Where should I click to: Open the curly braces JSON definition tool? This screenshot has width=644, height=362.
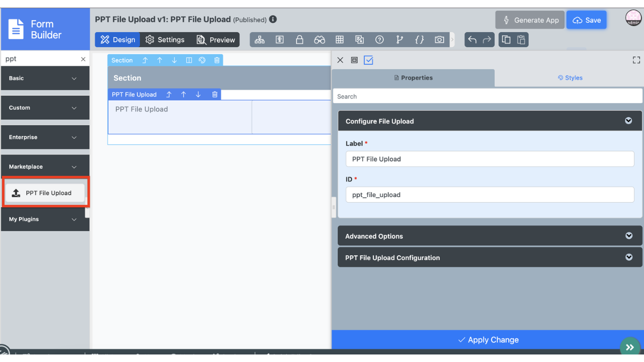tap(419, 40)
